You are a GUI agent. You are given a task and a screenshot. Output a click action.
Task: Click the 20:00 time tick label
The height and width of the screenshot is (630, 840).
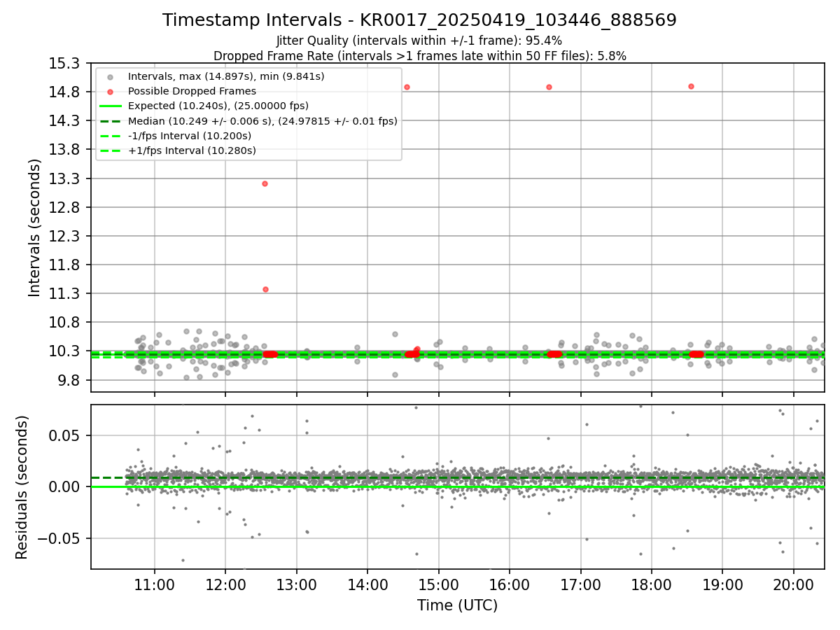coord(794,584)
